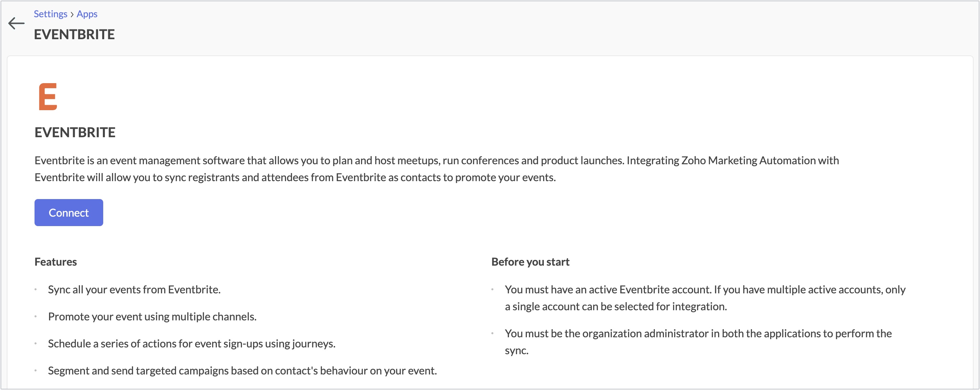Open the Settings breadcrumb link

(x=50, y=14)
